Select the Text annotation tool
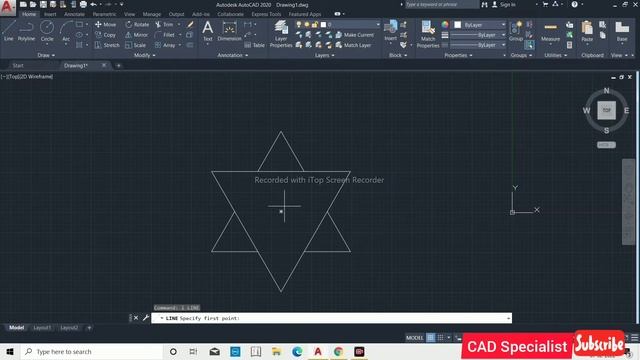Screen dimensions: 640x360 207,31
